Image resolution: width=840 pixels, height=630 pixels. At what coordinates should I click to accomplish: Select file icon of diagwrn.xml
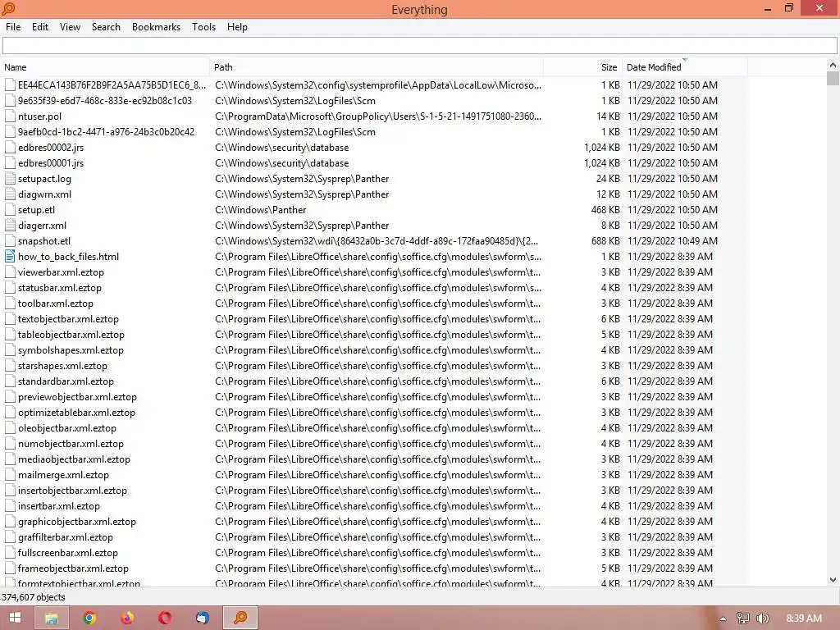coord(10,194)
